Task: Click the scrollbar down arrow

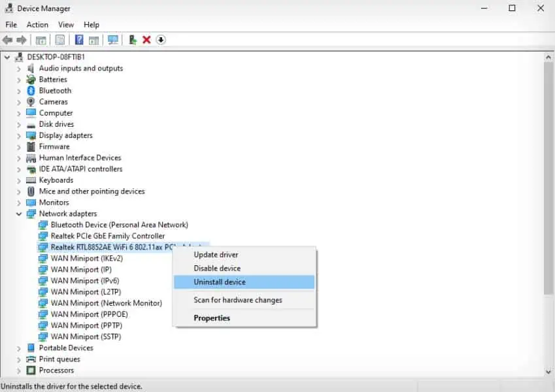Action: coord(548,372)
